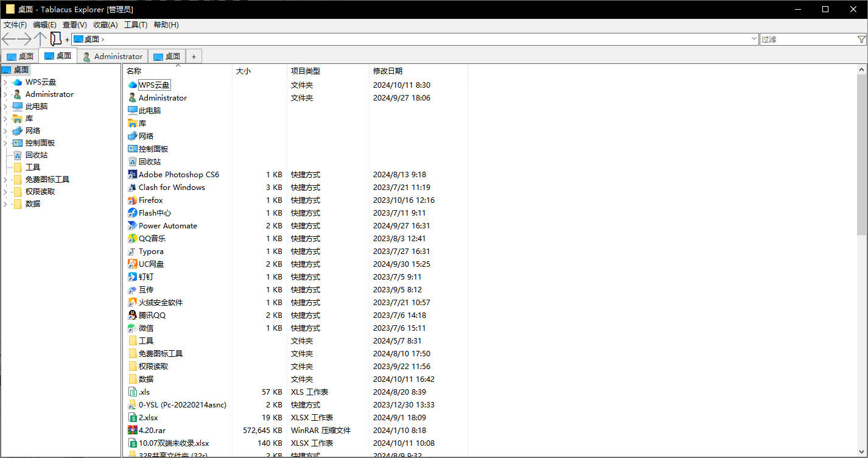Click the funnel icon in the filter box
The image size is (868, 458).
861,39
